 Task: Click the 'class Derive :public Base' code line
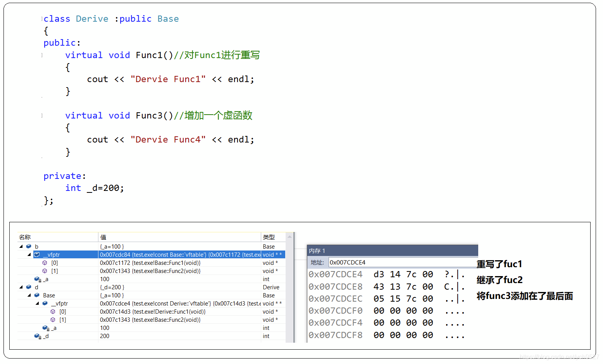pyautogui.click(x=111, y=19)
